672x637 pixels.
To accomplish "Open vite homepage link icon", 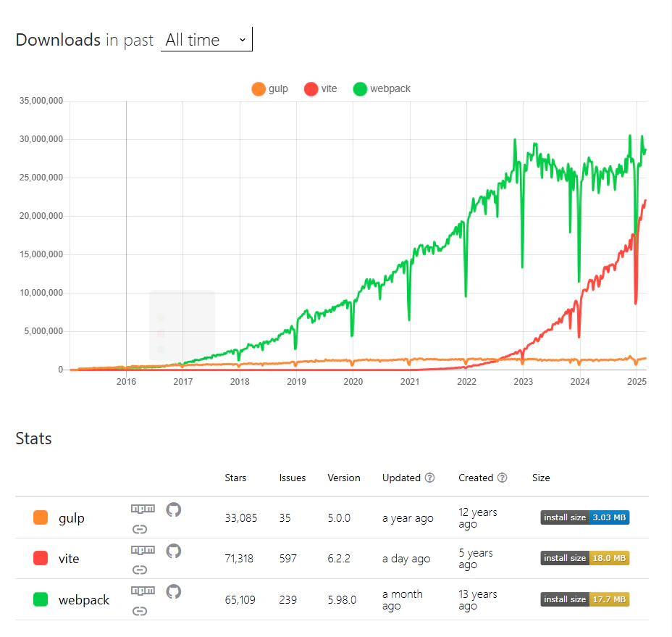I will [x=140, y=570].
